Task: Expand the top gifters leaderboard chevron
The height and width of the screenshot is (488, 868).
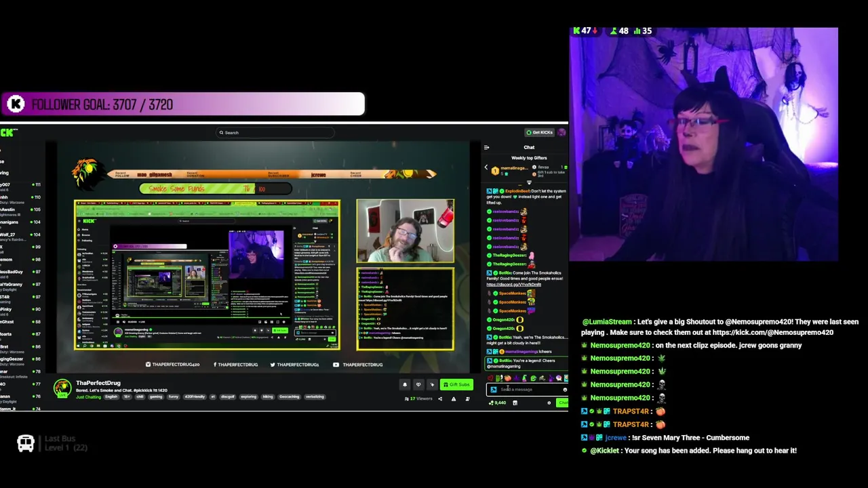Action: coord(529,182)
